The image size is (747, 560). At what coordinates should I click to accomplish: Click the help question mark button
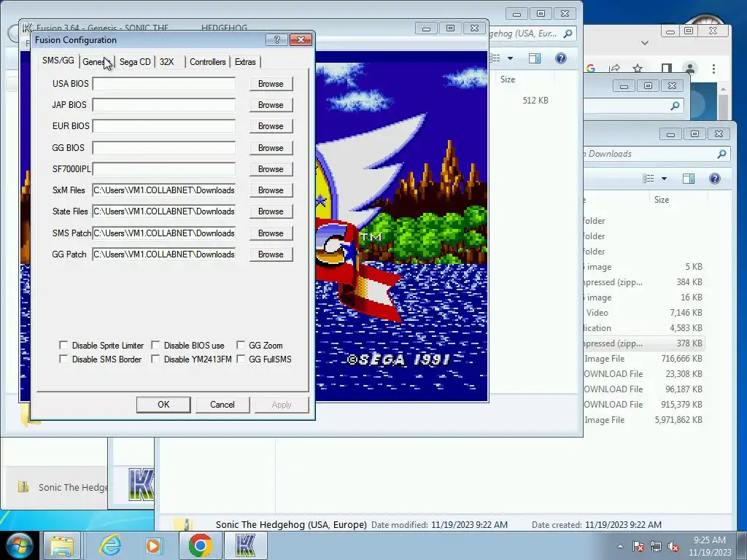click(276, 39)
